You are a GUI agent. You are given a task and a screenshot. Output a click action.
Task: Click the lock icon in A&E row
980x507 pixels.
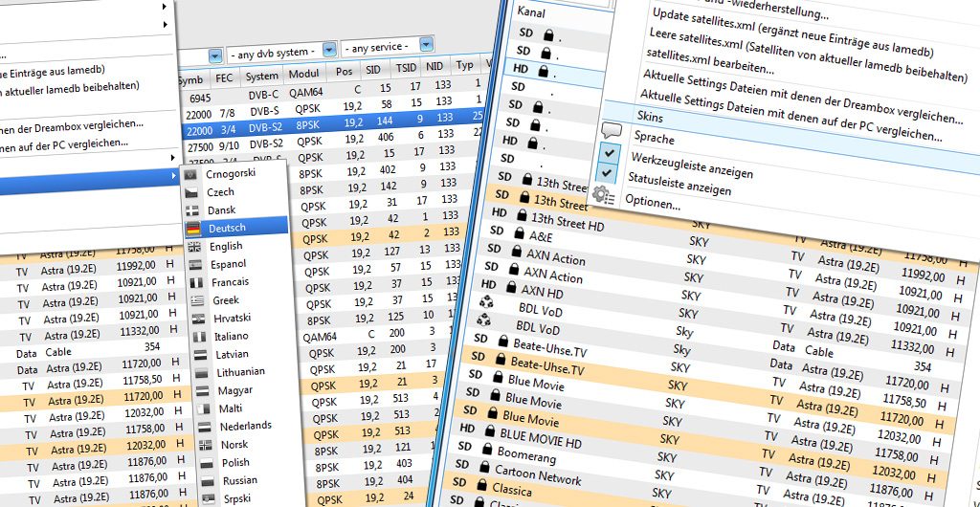pyautogui.click(x=519, y=232)
